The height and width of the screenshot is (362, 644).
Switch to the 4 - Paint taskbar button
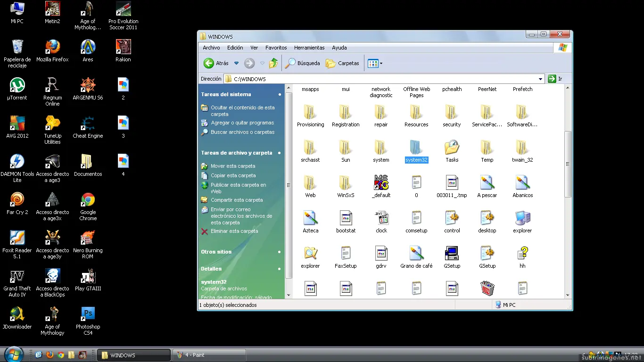click(x=209, y=355)
